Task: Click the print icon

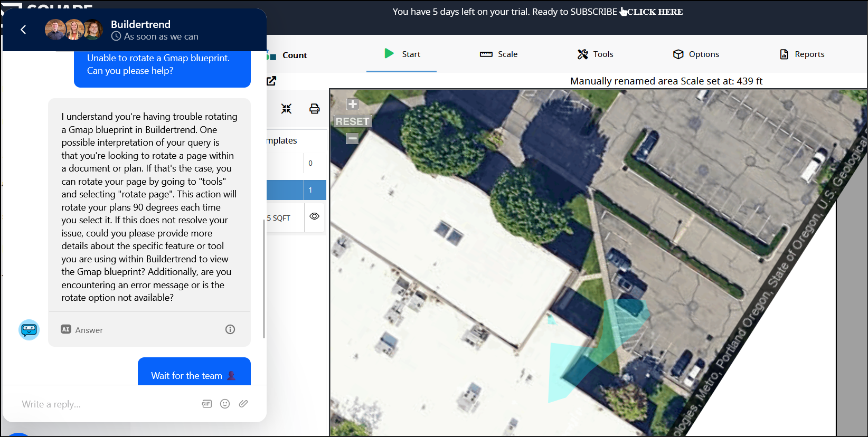Action: tap(314, 109)
